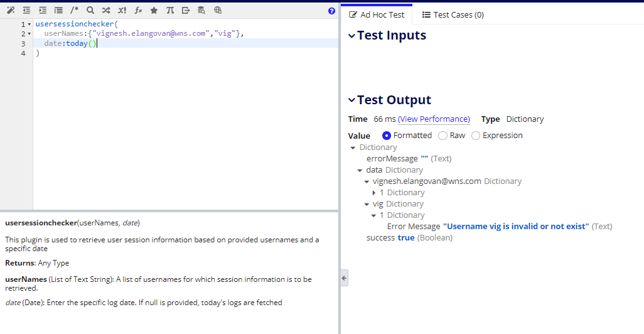Screen dimensions: 644x334
Task: Click the indent code icon
Action: click(x=43, y=10)
